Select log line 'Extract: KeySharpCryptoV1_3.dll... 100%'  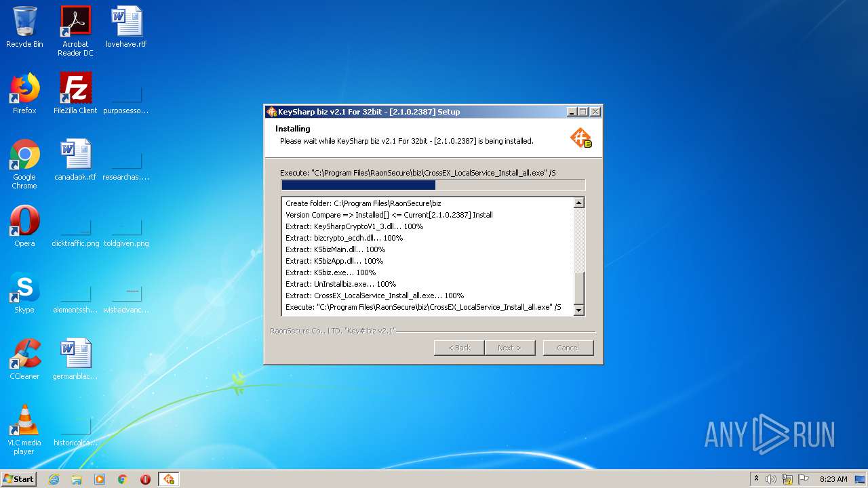[x=354, y=226]
